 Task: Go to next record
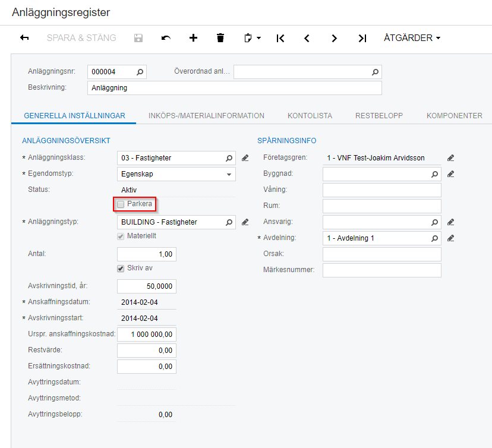point(335,38)
